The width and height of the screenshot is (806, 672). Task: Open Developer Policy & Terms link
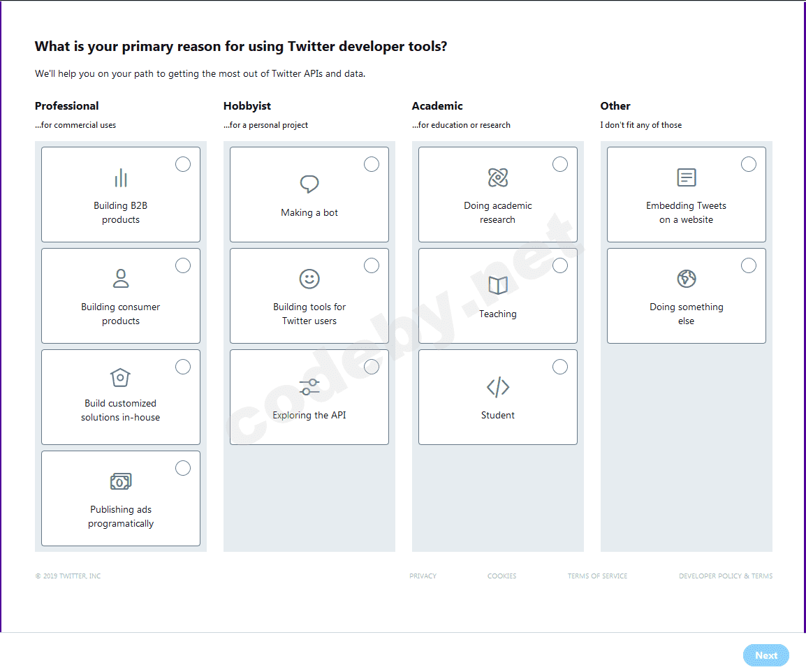726,576
